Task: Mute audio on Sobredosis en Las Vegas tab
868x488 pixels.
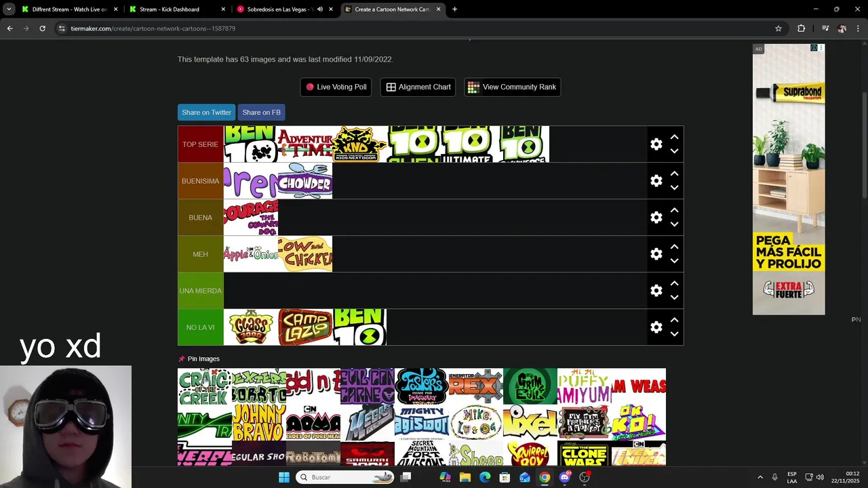Action: pos(320,9)
